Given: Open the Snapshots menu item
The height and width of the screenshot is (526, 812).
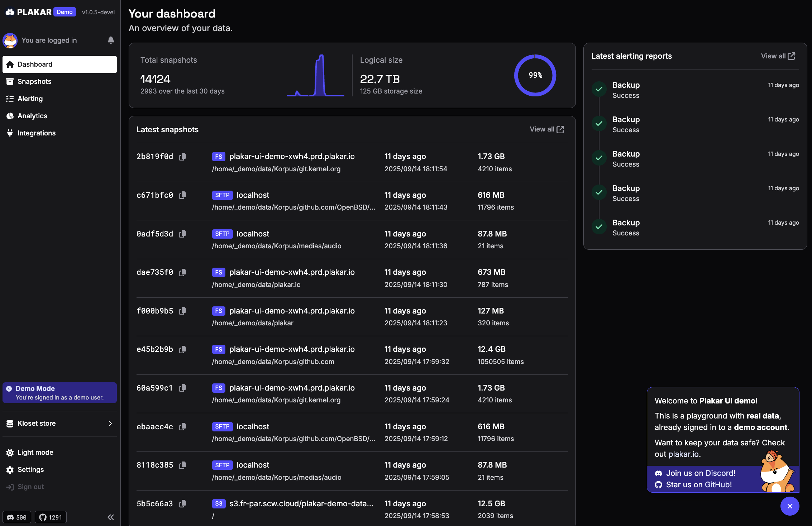Looking at the screenshot, I should tap(34, 81).
